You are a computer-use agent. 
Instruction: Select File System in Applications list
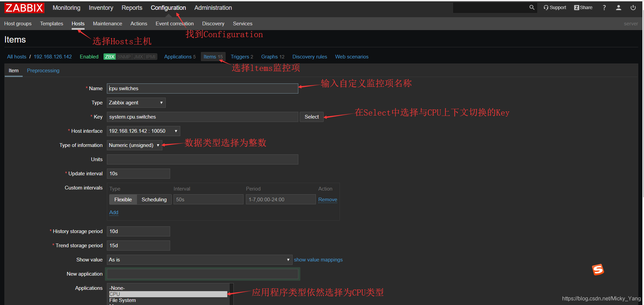(x=168, y=300)
